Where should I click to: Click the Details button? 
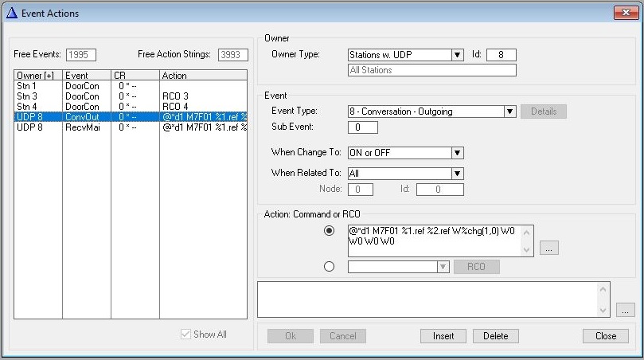coord(544,112)
